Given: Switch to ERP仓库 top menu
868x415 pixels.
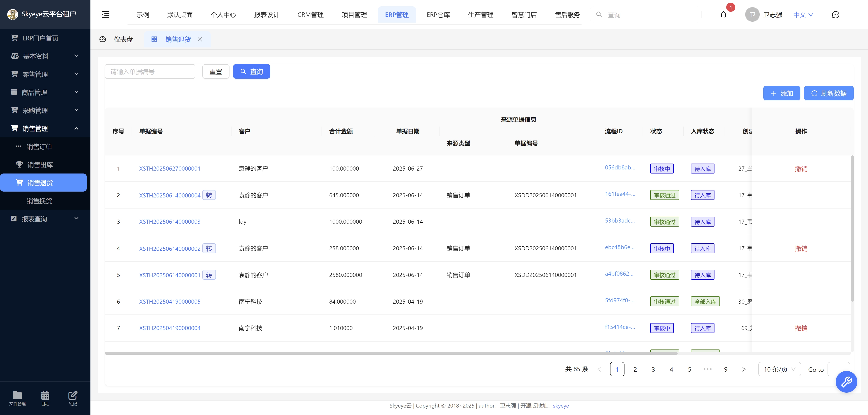Looking at the screenshot, I should (438, 15).
